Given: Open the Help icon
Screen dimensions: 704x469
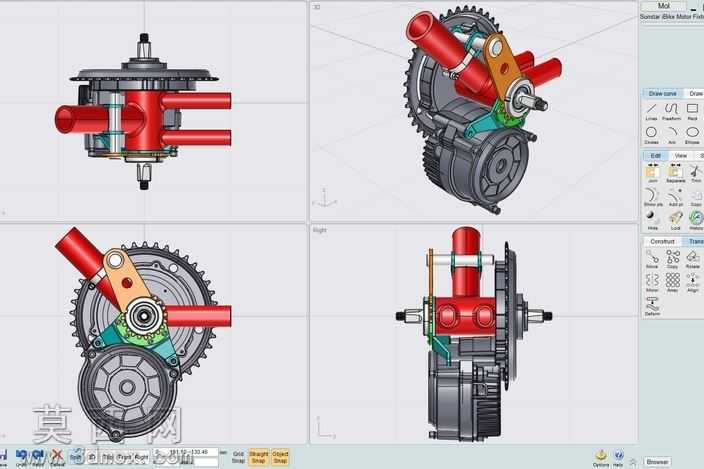Looking at the screenshot, I should pyautogui.click(x=618, y=458).
